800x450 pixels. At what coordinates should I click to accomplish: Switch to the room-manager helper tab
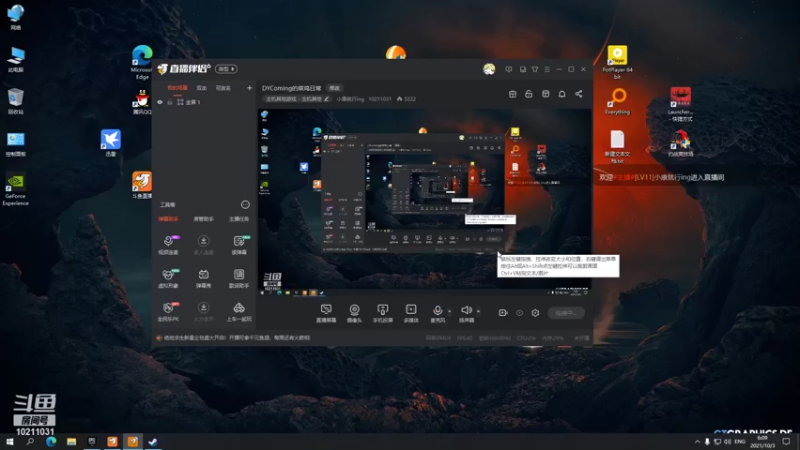coord(203,219)
